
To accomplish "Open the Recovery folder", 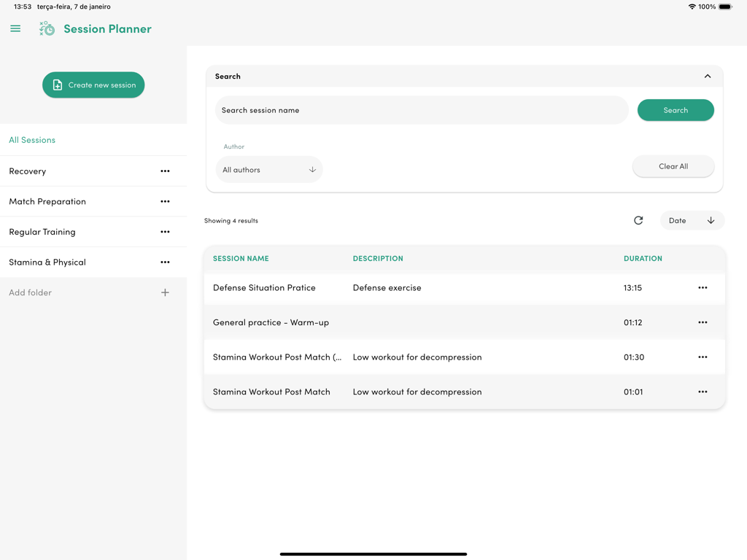I will click(28, 171).
